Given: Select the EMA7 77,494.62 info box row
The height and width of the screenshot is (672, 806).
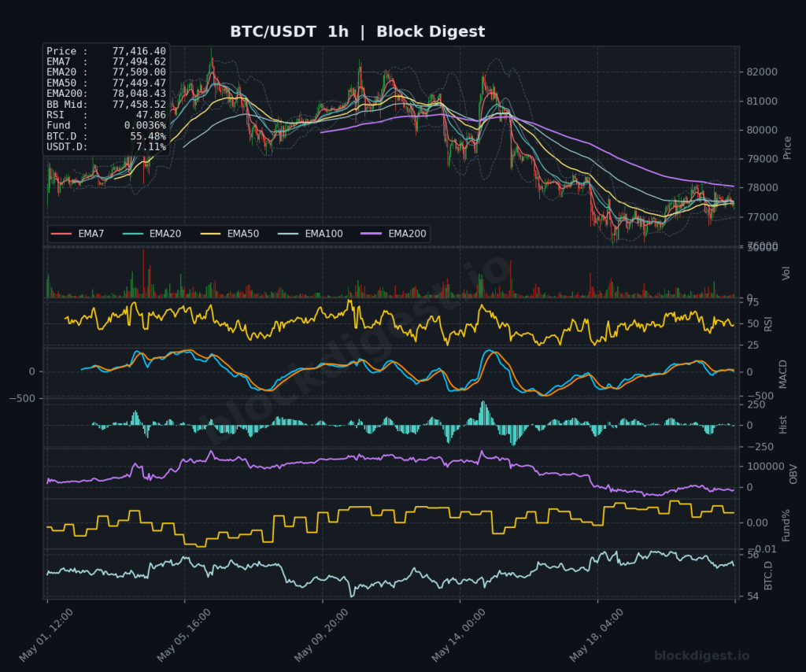Looking at the screenshot, I should pyautogui.click(x=106, y=61).
